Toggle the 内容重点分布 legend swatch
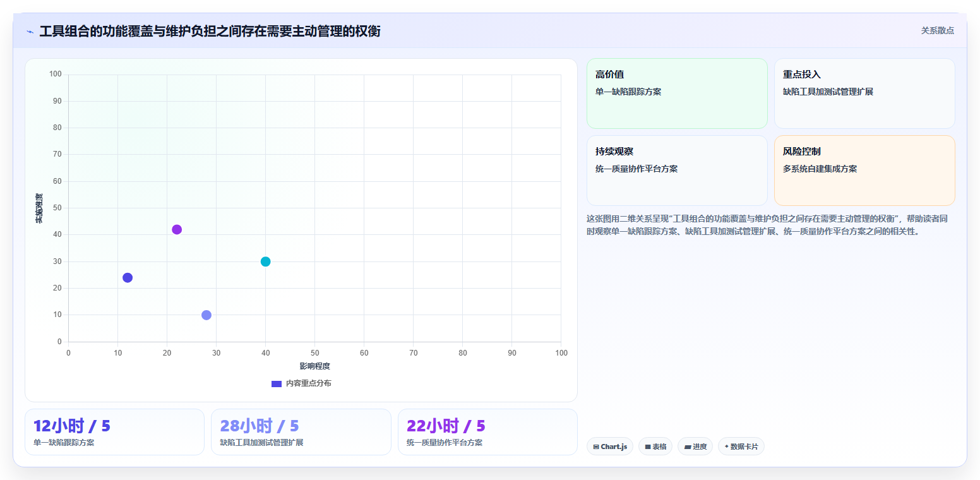 (277, 383)
